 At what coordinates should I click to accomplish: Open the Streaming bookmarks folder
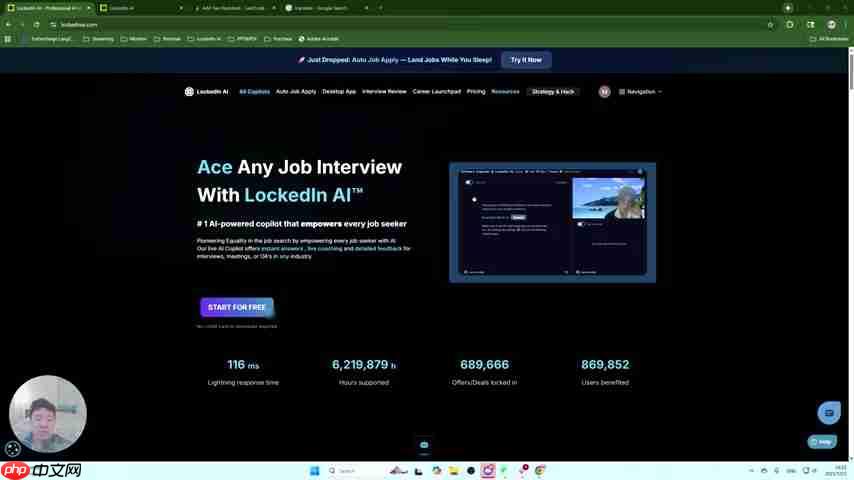[x=99, y=39]
